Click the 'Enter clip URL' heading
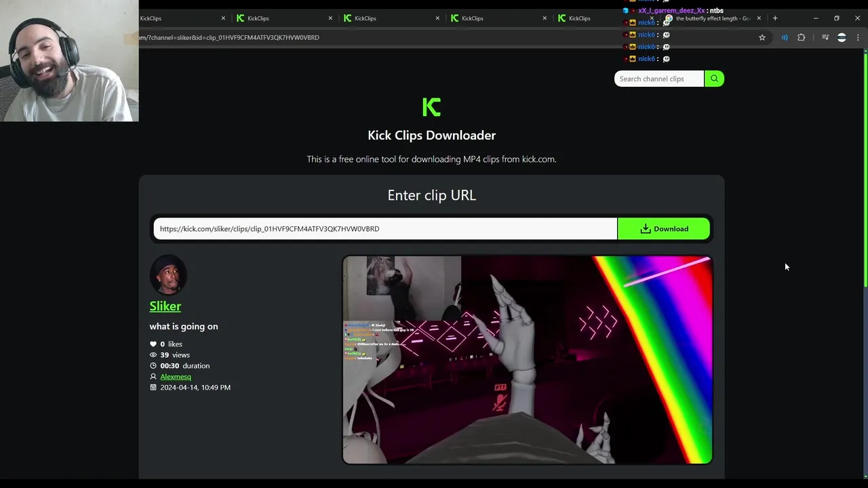 [x=431, y=195]
